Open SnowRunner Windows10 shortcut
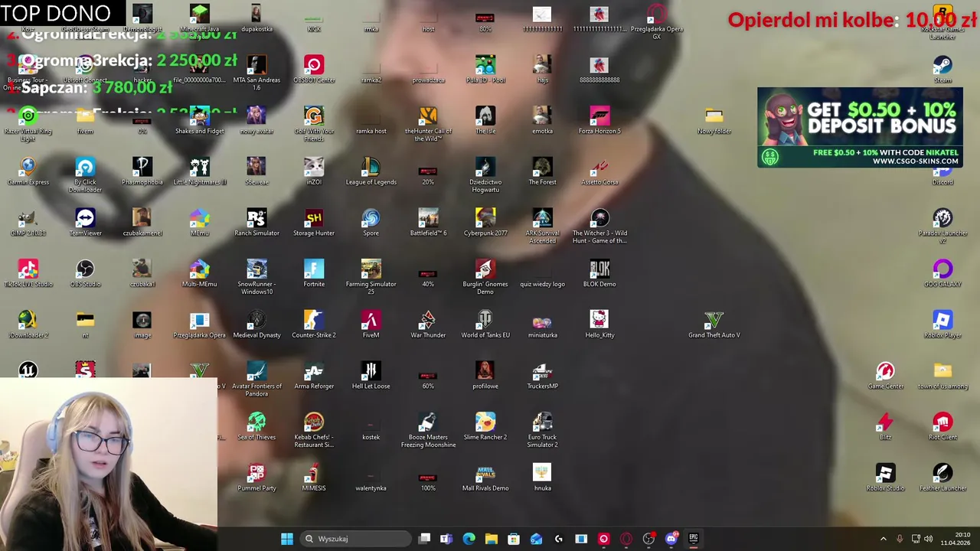 [256, 277]
